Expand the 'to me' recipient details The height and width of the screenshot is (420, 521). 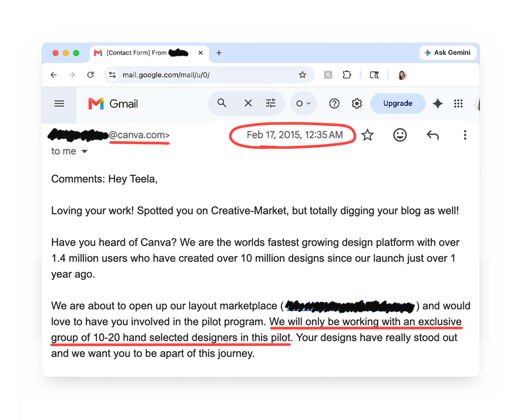(x=84, y=151)
